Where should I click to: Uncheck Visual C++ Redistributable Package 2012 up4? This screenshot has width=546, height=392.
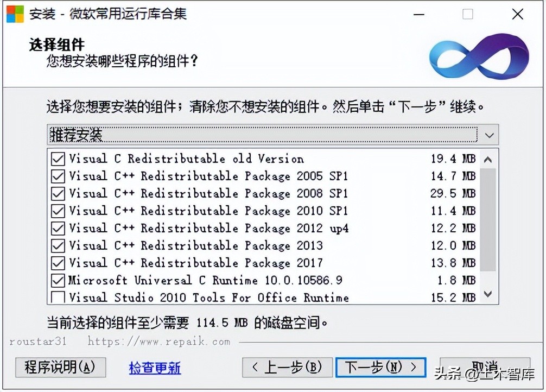59,228
